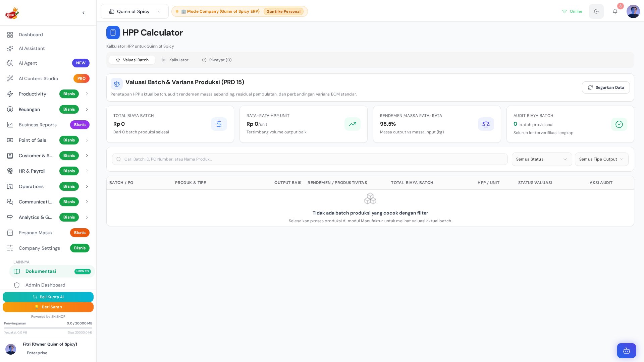Select the Valuasi Batch tab
The width and height of the screenshot is (644, 362).
[x=132, y=60]
